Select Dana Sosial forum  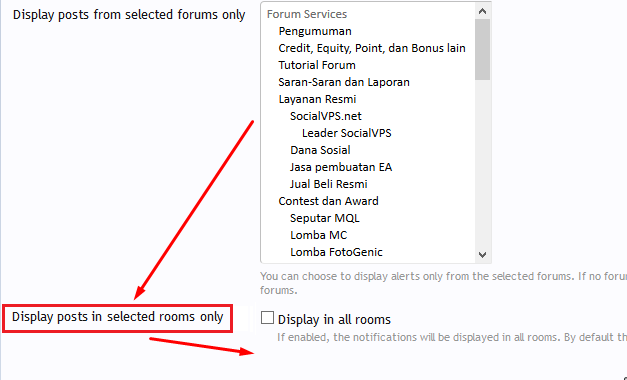(x=320, y=150)
